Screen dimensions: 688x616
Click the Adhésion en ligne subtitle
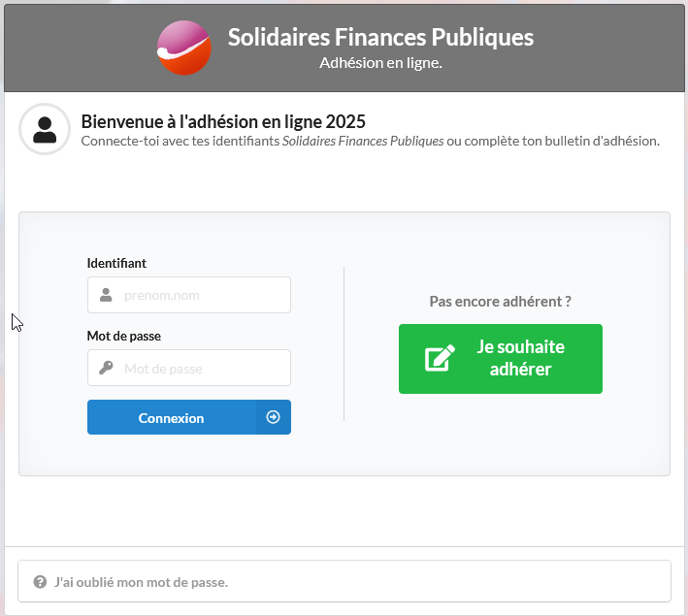click(x=380, y=63)
